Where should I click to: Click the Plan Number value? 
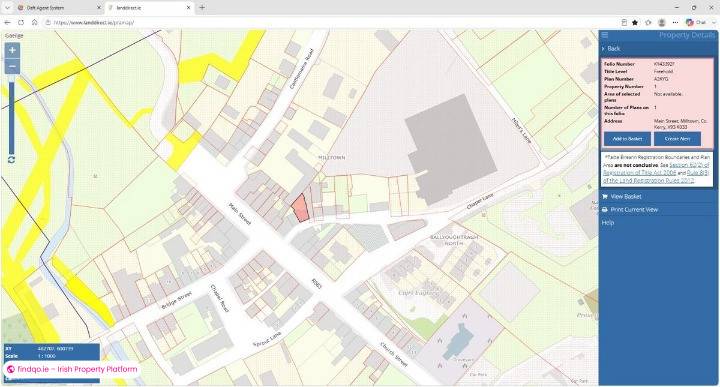661,79
